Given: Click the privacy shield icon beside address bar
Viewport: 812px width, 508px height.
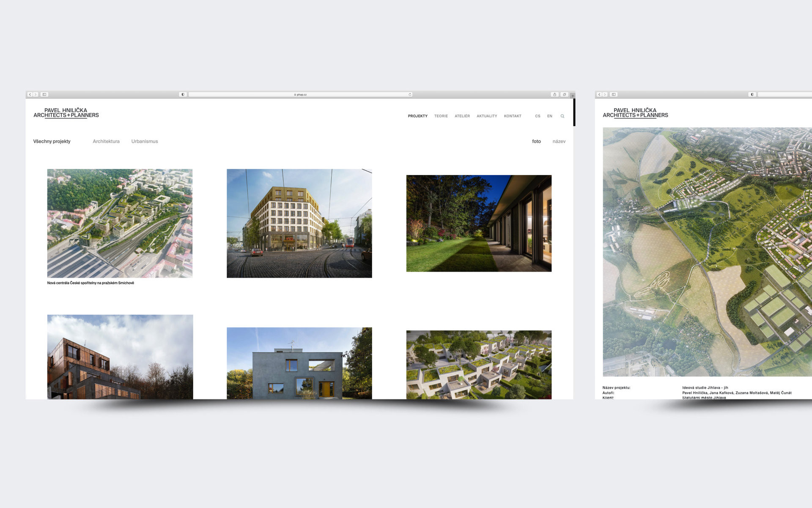Looking at the screenshot, I should click(183, 95).
